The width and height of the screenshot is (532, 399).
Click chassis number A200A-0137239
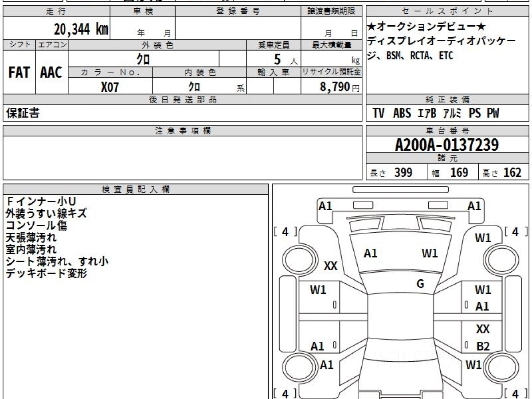pyautogui.click(x=447, y=145)
